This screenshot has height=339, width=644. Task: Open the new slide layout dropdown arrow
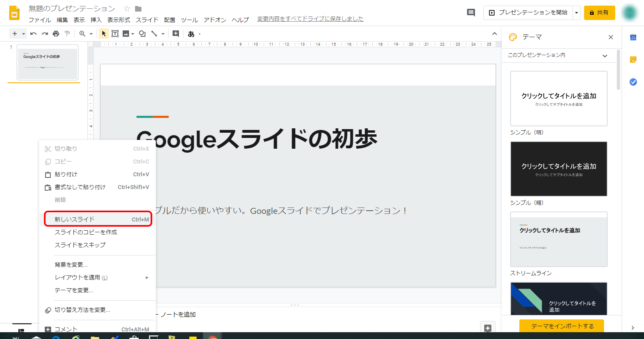pyautogui.click(x=24, y=34)
